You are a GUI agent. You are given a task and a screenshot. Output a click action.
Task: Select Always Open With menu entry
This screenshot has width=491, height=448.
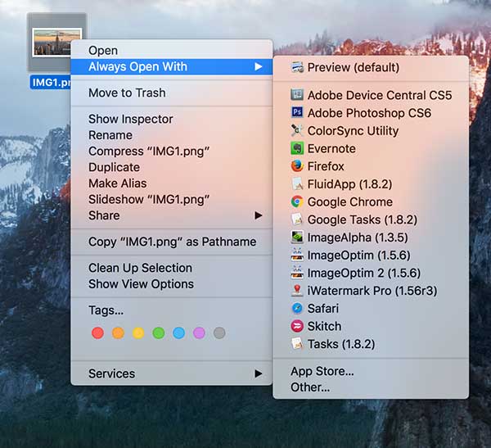pos(172,67)
